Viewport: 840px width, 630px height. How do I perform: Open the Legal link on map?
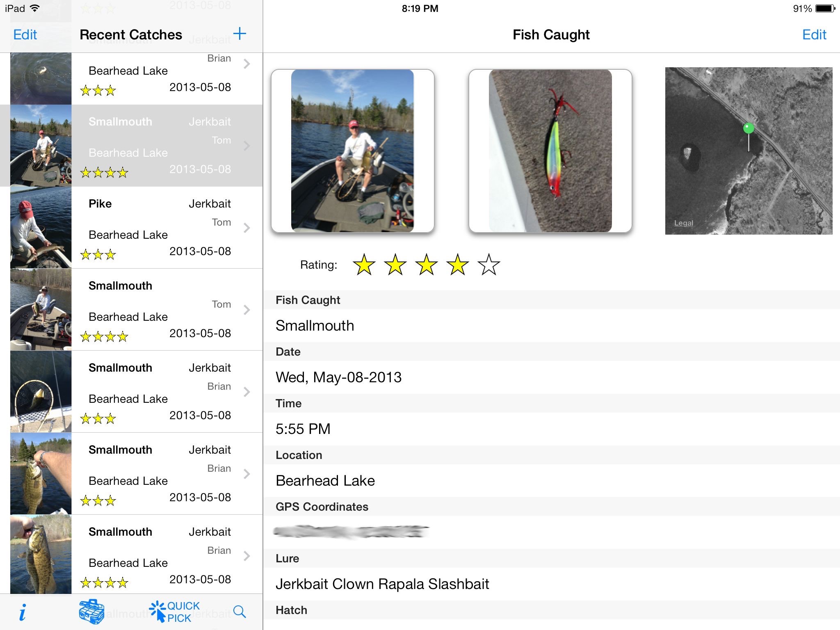(683, 223)
